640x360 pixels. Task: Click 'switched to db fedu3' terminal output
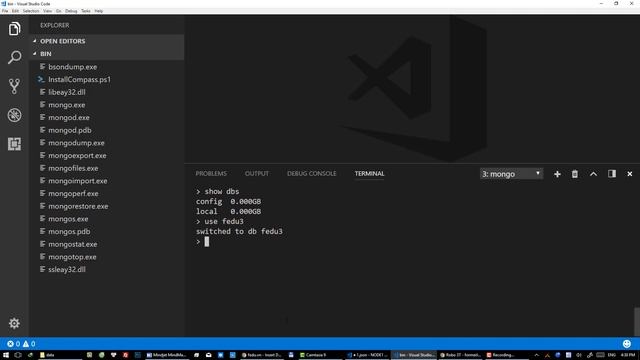[x=239, y=231]
